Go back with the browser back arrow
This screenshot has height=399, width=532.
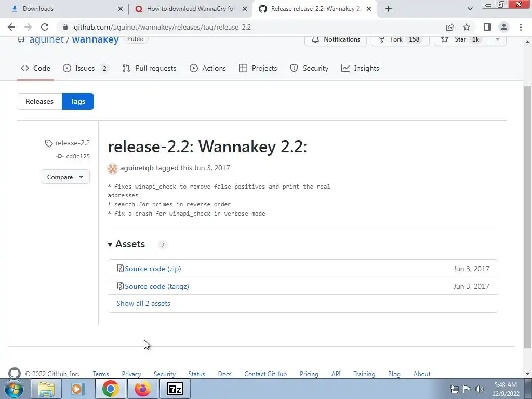point(11,27)
